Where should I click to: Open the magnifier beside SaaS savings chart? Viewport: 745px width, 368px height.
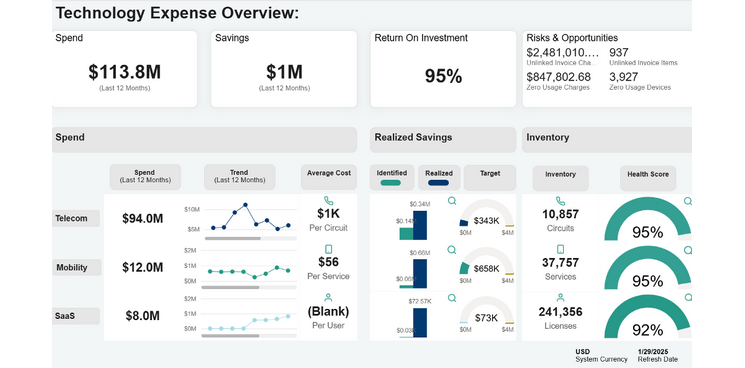(x=452, y=298)
